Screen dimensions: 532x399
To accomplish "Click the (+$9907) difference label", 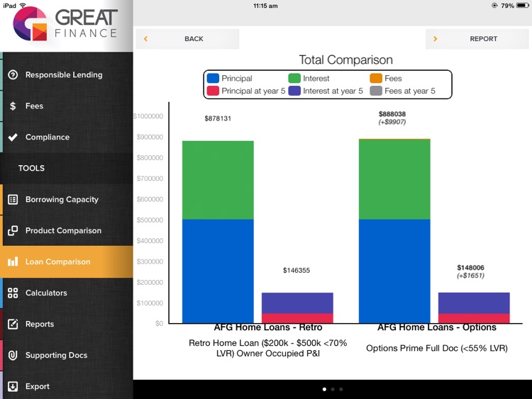I will (x=392, y=122).
